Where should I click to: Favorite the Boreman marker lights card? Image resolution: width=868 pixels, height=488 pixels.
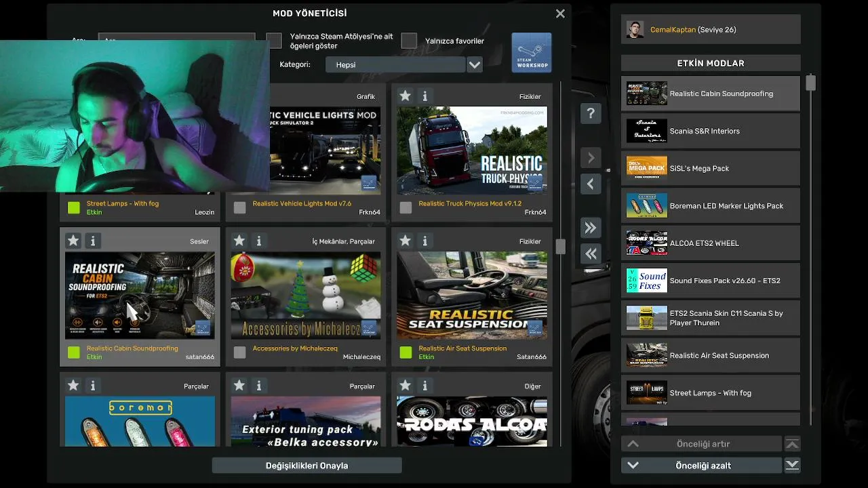click(x=73, y=386)
